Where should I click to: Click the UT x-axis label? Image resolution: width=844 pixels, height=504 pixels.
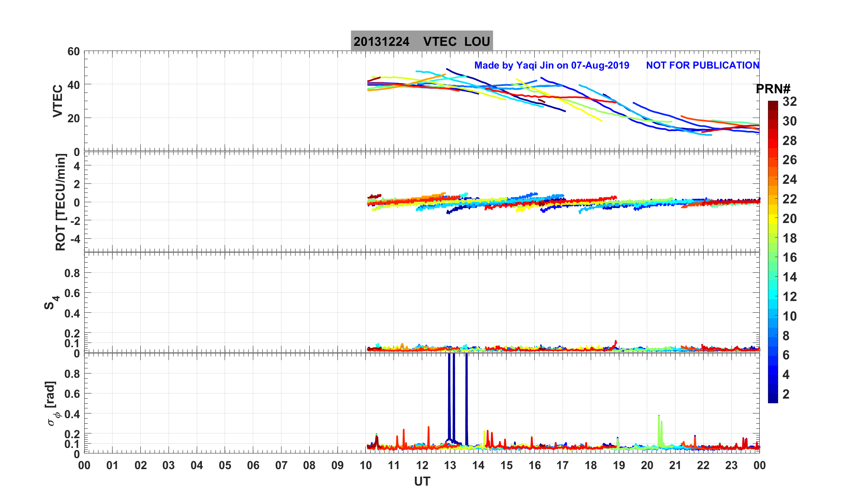click(x=422, y=481)
